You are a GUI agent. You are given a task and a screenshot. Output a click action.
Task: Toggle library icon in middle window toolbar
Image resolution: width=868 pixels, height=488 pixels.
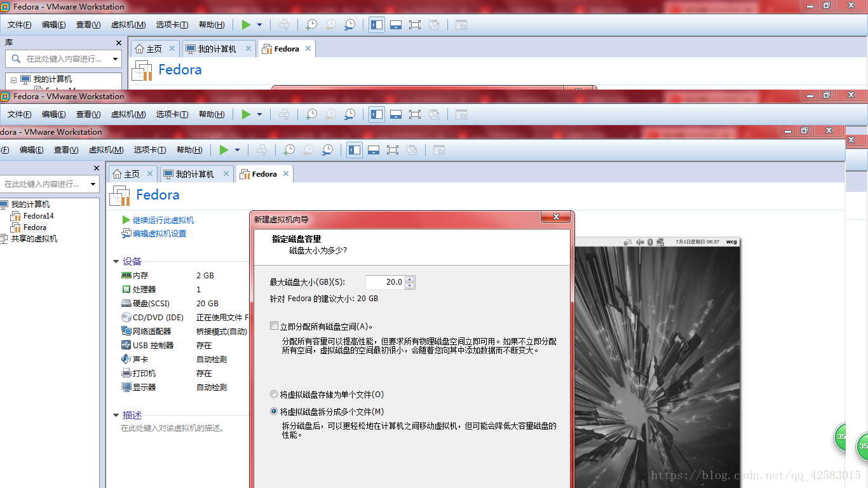377,114
